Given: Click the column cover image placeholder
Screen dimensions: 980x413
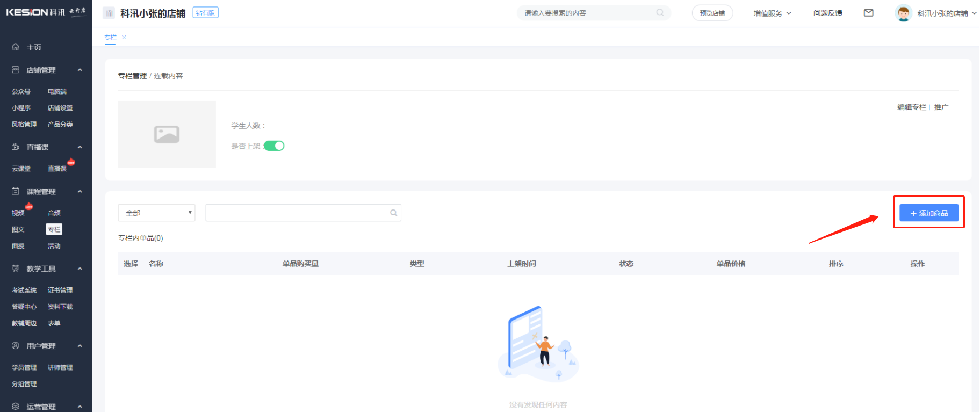Looking at the screenshot, I should [x=167, y=134].
